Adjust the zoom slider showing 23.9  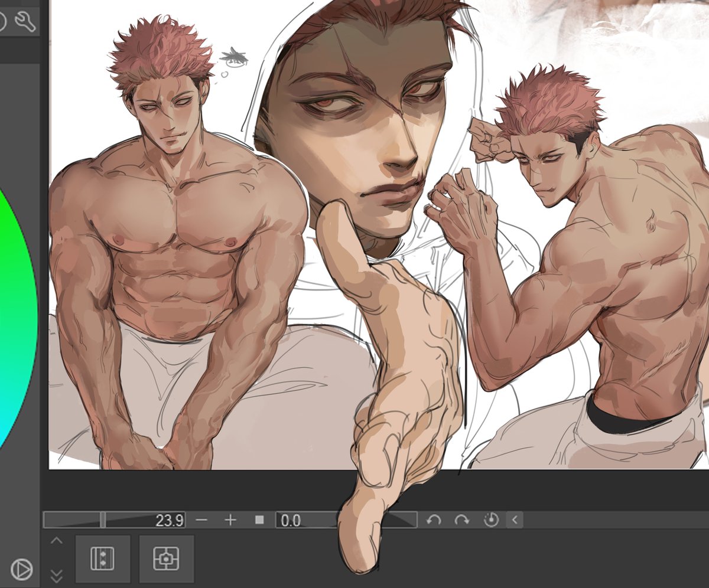point(115,520)
